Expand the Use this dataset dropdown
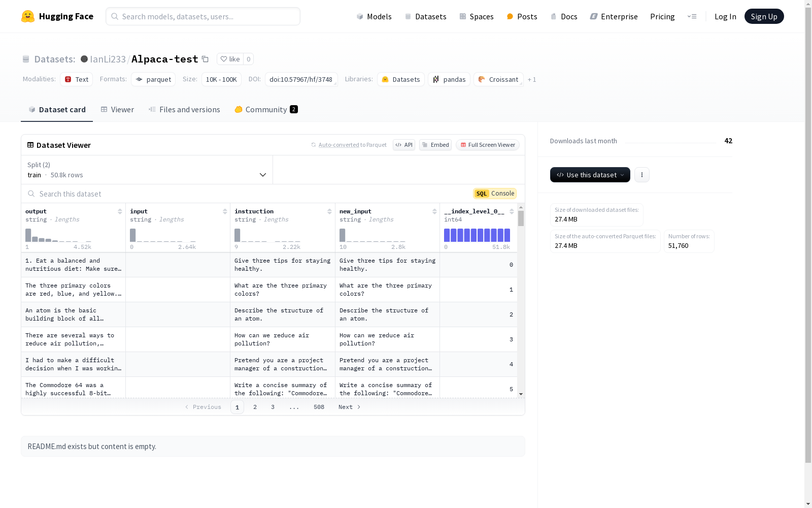Viewport: 812px width, 508px height. point(590,175)
